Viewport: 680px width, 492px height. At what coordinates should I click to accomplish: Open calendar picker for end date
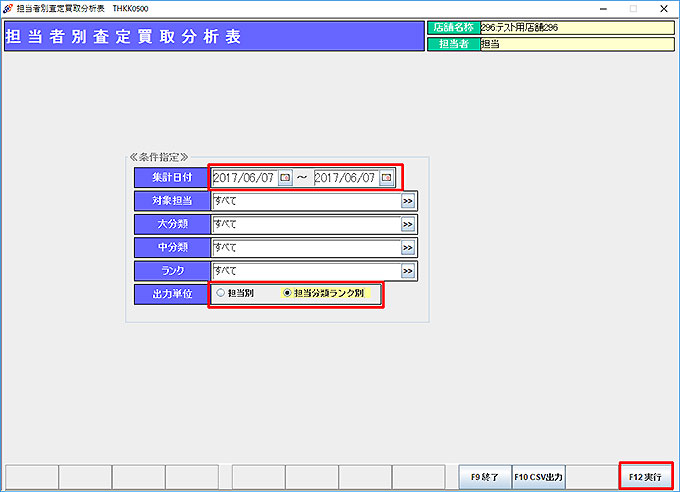pyautogui.click(x=386, y=178)
